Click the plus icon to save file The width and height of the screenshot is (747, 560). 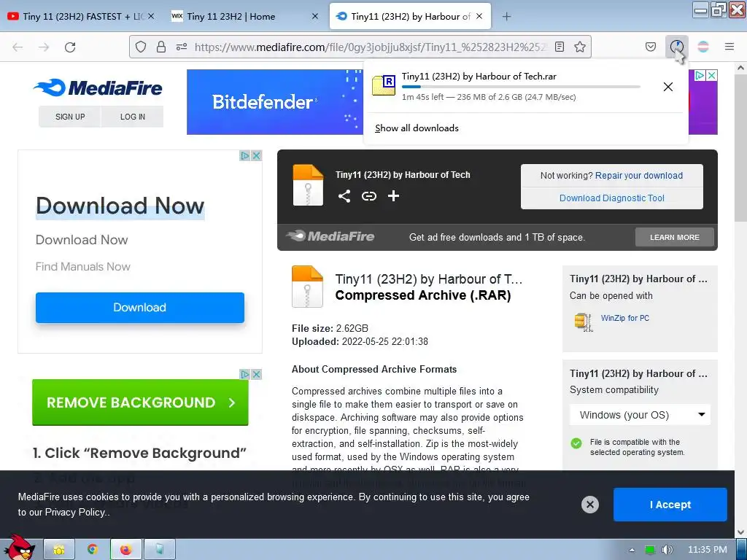click(393, 195)
